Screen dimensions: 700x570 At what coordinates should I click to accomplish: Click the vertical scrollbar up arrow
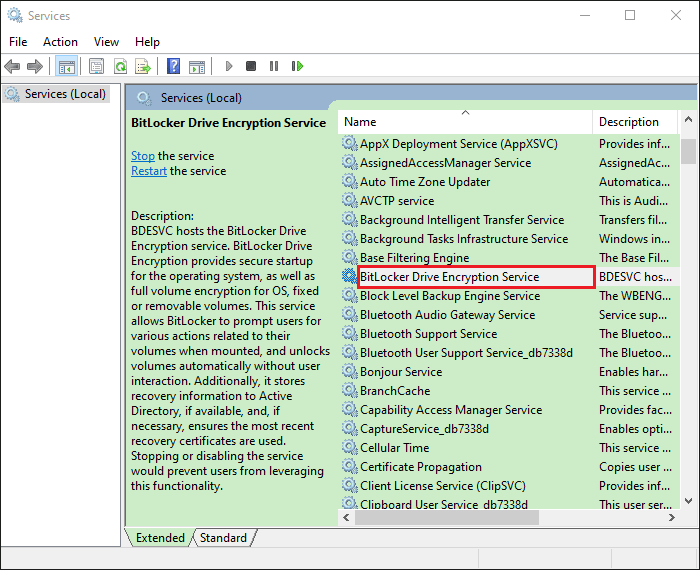[688, 120]
